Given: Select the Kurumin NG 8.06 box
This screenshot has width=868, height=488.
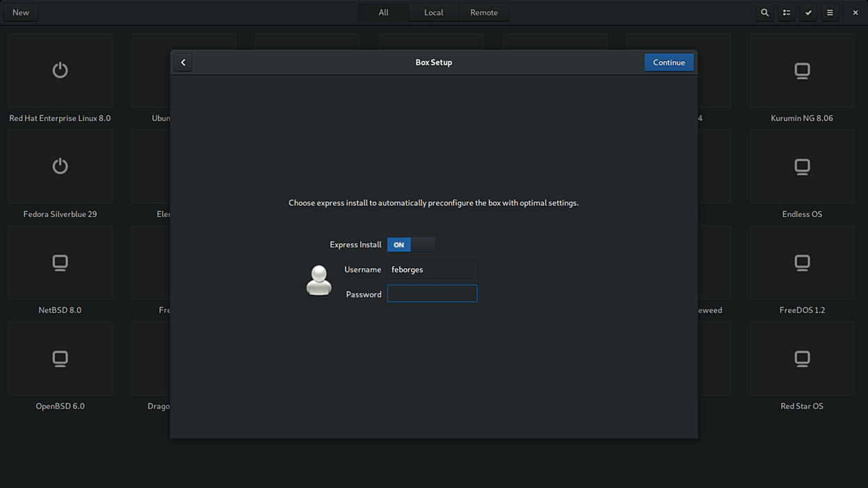Looking at the screenshot, I should (x=802, y=71).
